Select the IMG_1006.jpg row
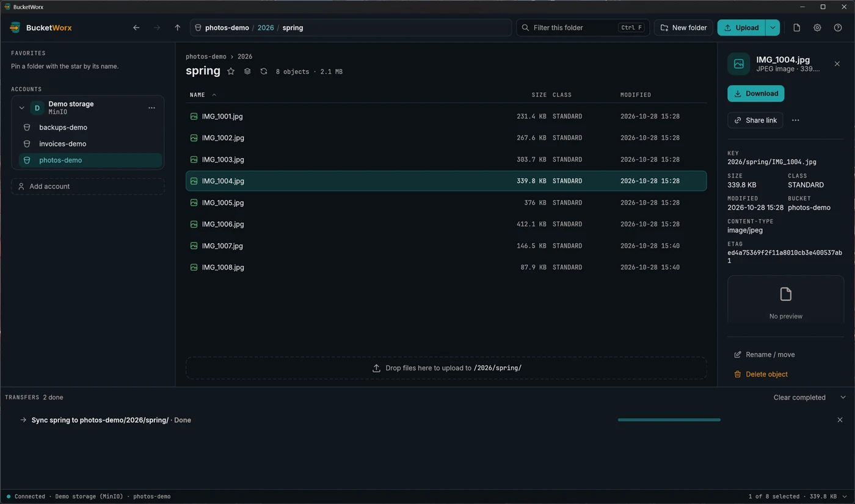 446,224
